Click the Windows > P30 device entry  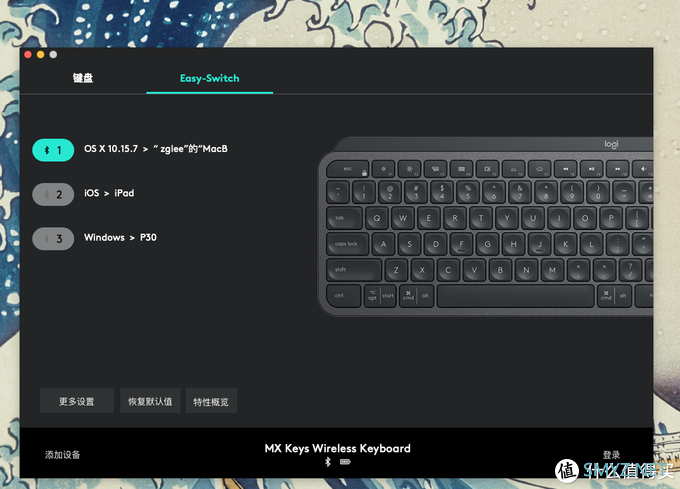(120, 238)
